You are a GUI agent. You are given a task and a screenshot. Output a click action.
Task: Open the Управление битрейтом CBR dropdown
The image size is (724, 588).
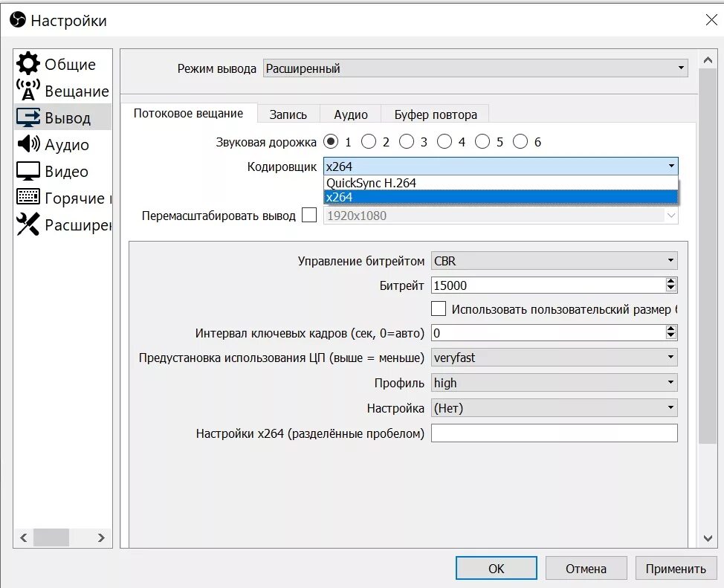pos(554,261)
